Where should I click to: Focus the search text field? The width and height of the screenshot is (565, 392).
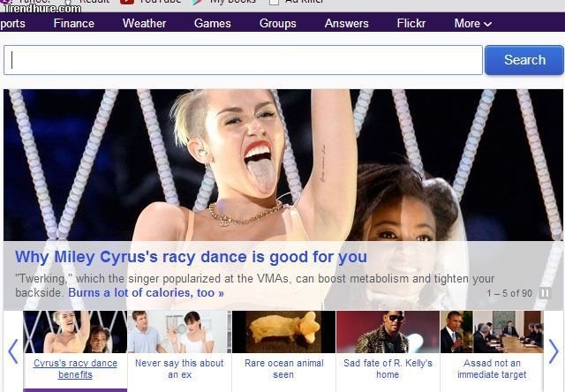click(243, 60)
